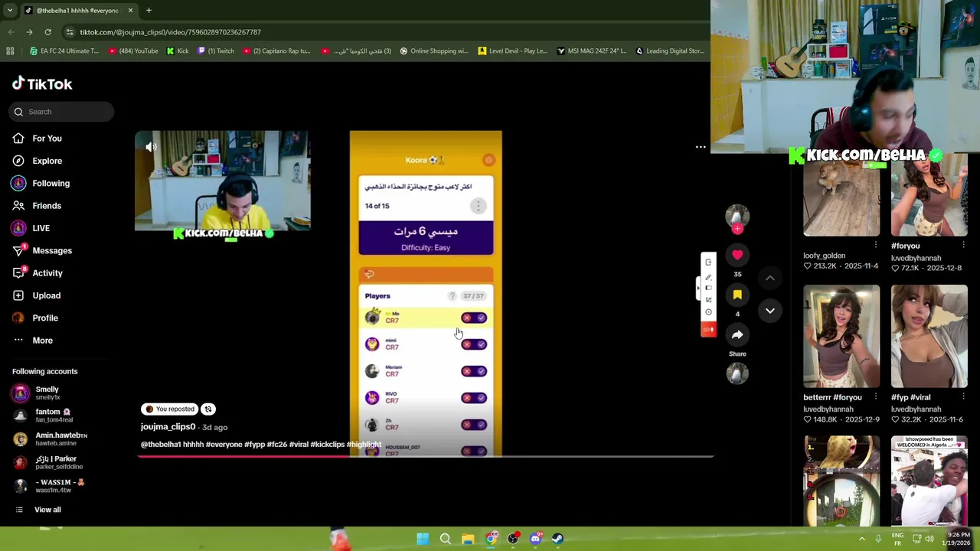This screenshot has width=980, height=551.
Task: Go to the previous video with up chevron
Action: tap(770, 279)
